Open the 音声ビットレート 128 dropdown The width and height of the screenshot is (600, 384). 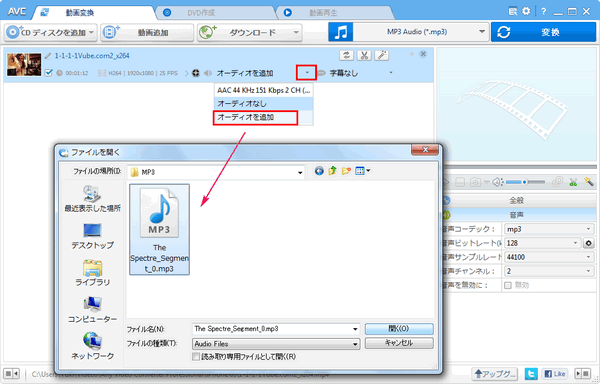[542, 243]
